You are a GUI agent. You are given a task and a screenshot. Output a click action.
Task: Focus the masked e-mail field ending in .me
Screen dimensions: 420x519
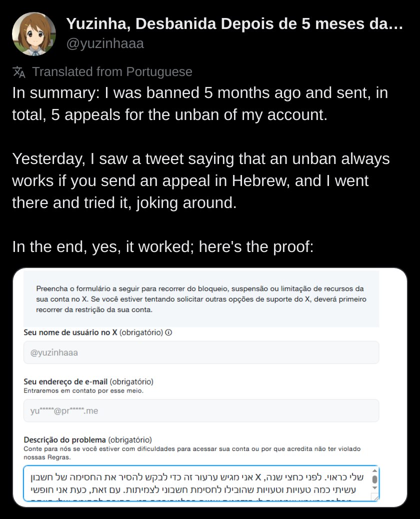point(201,411)
